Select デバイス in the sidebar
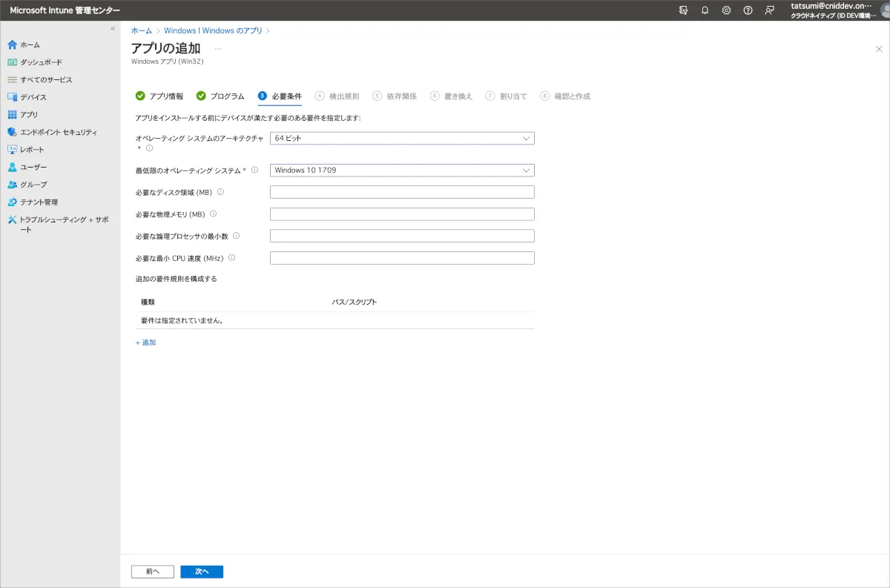Image resolution: width=890 pixels, height=588 pixels. point(33,97)
